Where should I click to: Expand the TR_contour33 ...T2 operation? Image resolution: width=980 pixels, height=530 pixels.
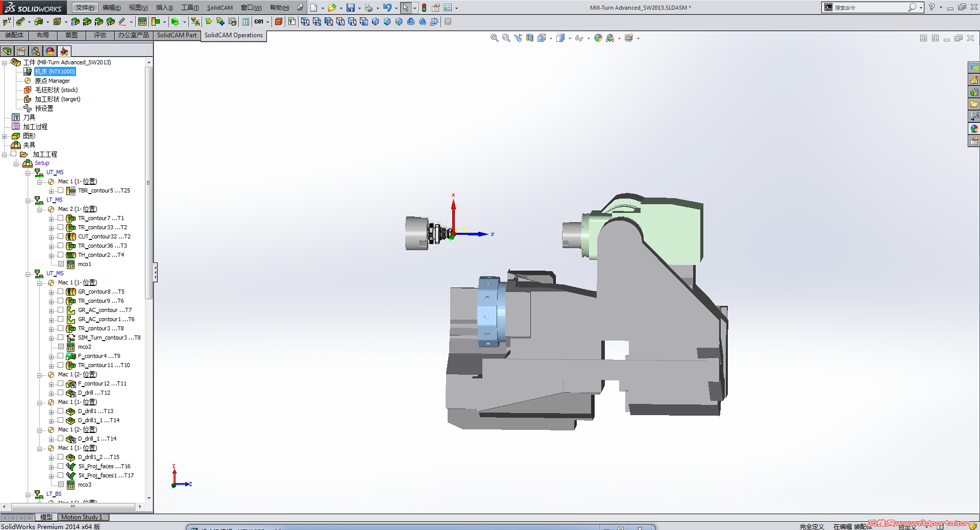(x=51, y=228)
